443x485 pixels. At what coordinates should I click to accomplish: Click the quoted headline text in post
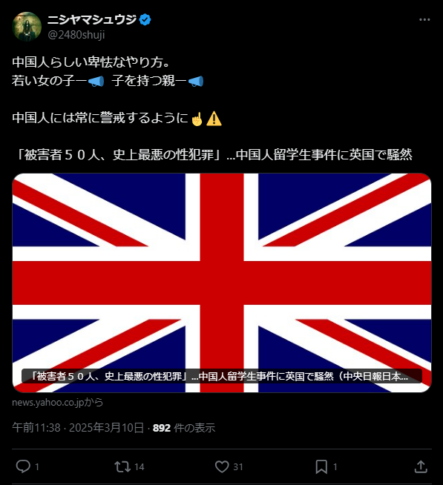tap(213, 155)
